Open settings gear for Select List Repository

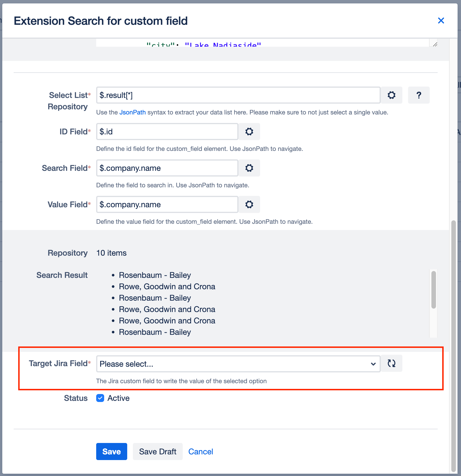(392, 95)
